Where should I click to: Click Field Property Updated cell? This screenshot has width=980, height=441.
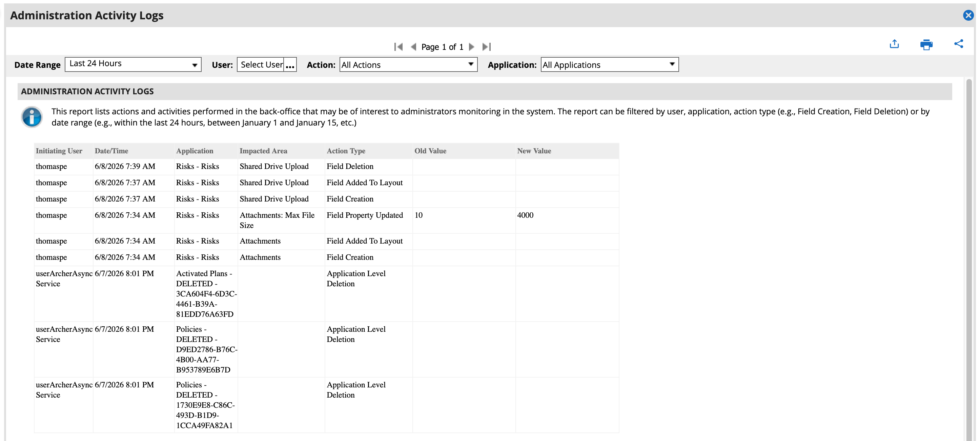pos(369,220)
